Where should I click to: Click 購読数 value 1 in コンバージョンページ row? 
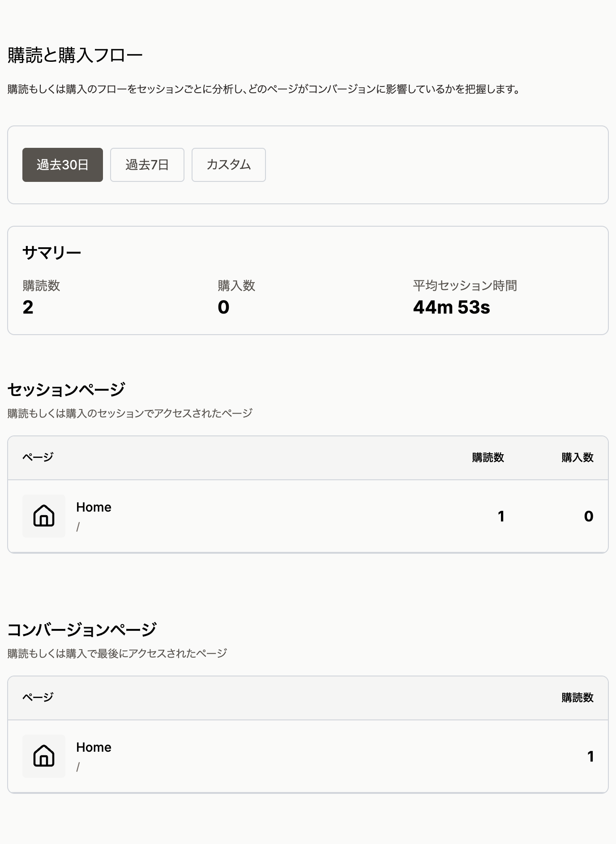coord(590,757)
